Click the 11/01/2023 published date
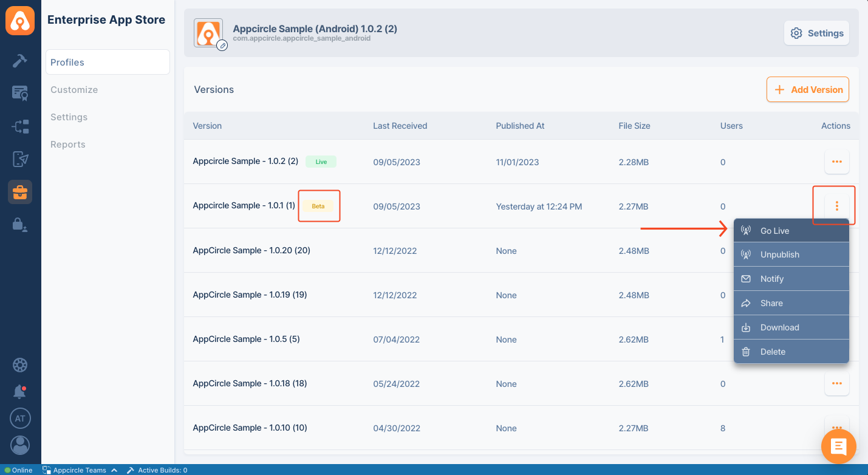 518,162
